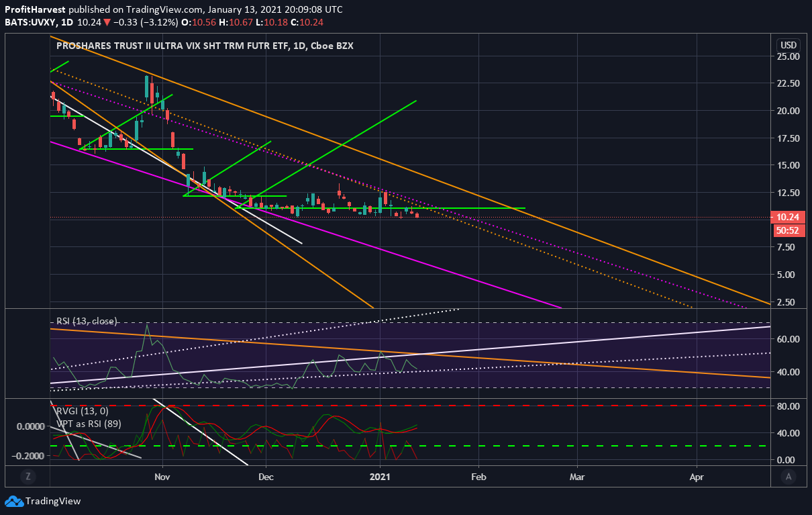The image size is (812, 515).
Task: Click the O:10.56 open value
Action: pyautogui.click(x=198, y=21)
